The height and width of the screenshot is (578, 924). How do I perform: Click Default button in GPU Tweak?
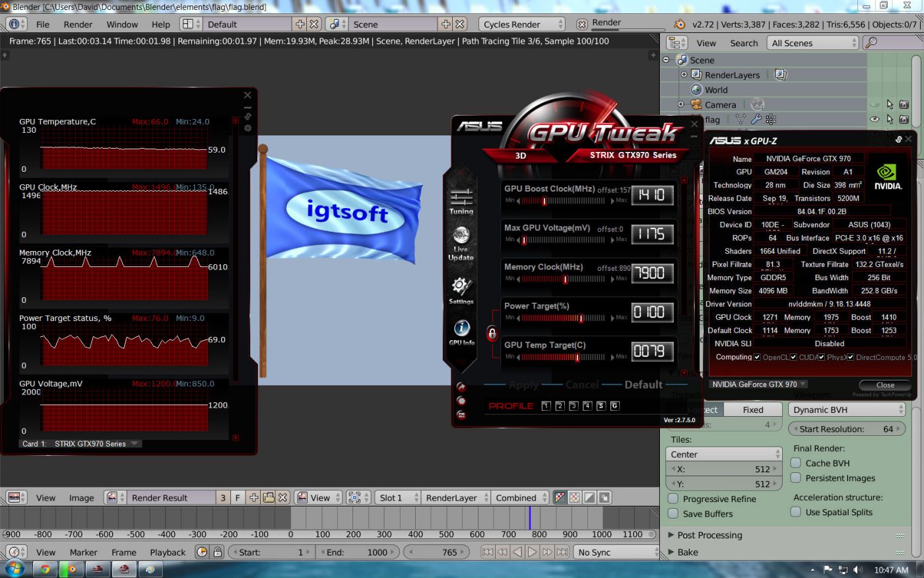(643, 384)
